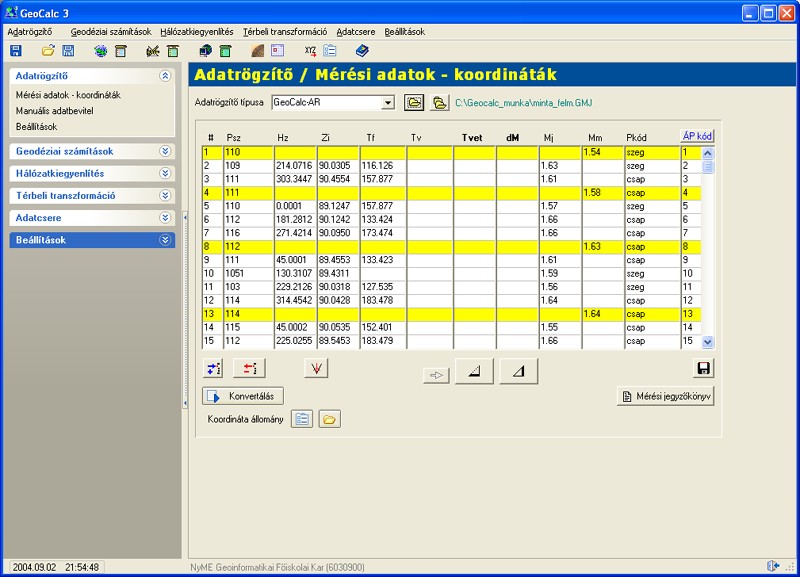Click the yellow folder icon next to Koordináta állomány
800x577 pixels.
point(330,419)
